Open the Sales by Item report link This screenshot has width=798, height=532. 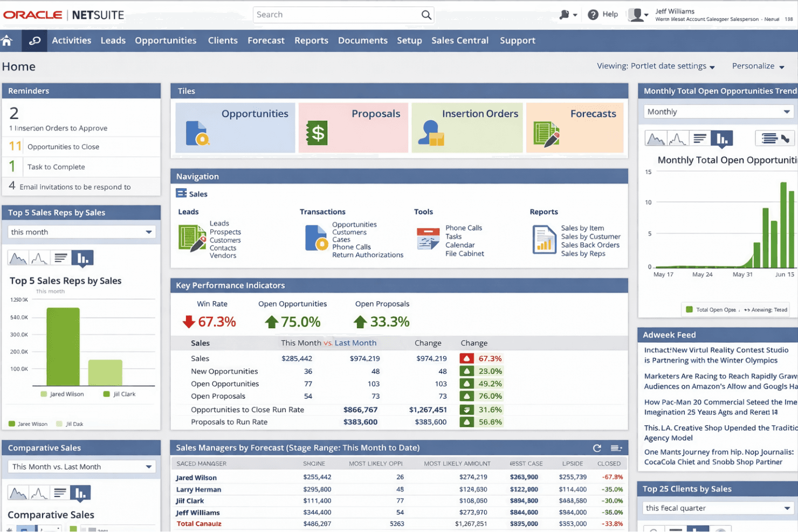[x=582, y=228]
